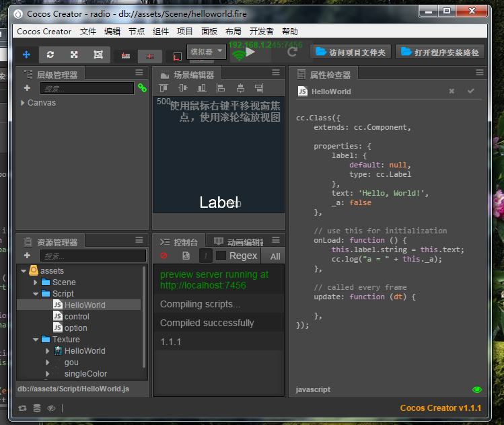
Task: Select the 控制台 tab
Action: [x=179, y=242]
